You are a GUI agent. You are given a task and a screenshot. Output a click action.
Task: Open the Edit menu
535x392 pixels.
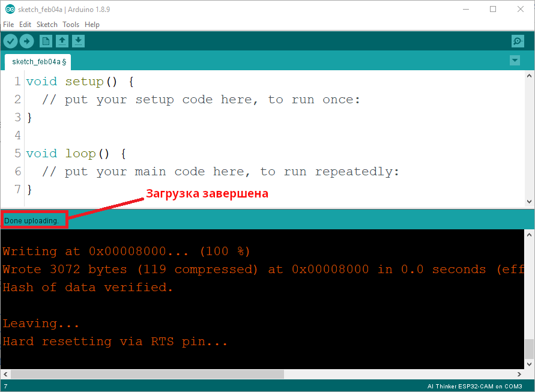[x=25, y=25]
